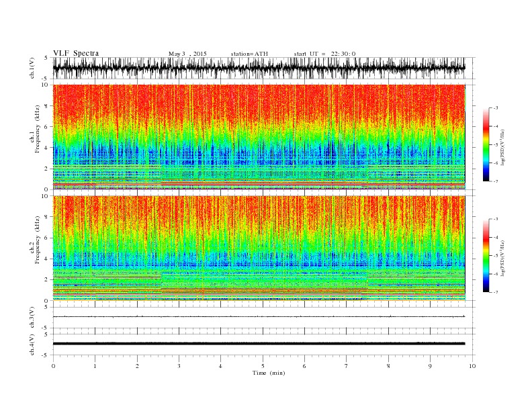
Task: Click the date label 'May 3 , 2015'
Action: tap(187, 54)
